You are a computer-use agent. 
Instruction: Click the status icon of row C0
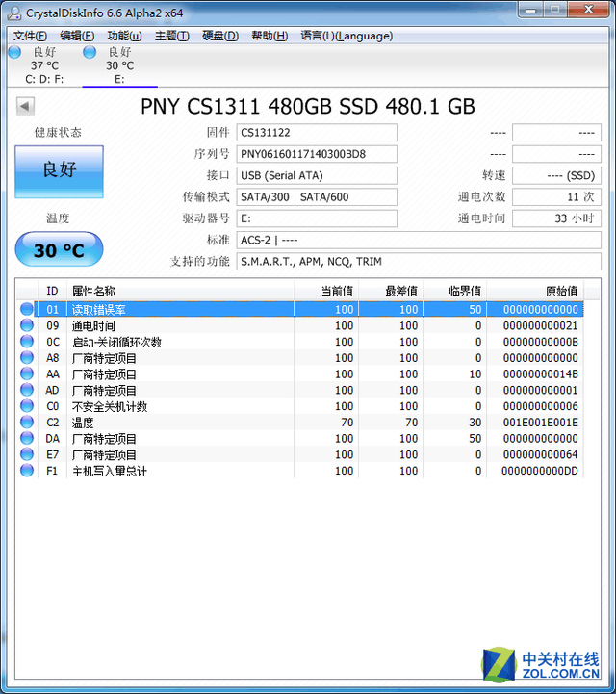[x=27, y=406]
